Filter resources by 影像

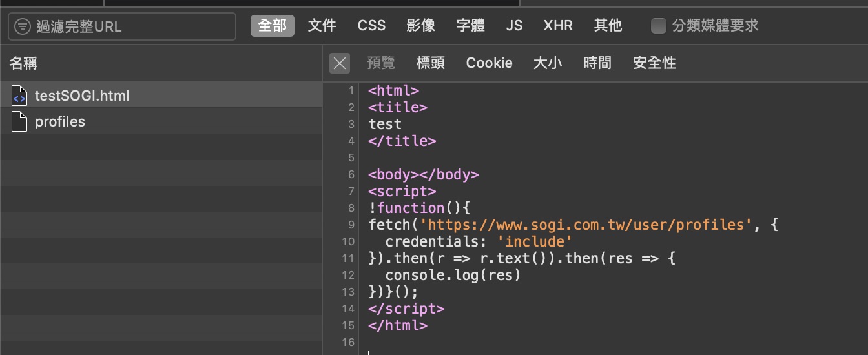click(421, 26)
